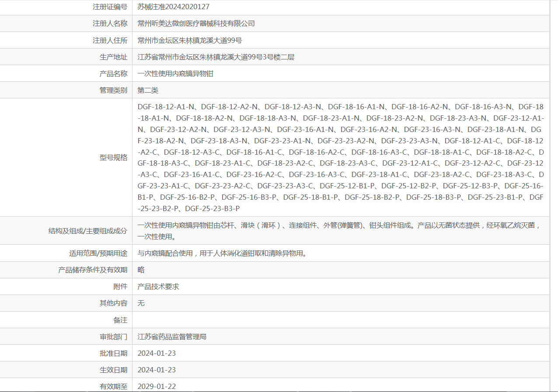
Task: Click registrant name 常州昕美达微创医疗器械科技有限公司
Action: [x=196, y=23]
